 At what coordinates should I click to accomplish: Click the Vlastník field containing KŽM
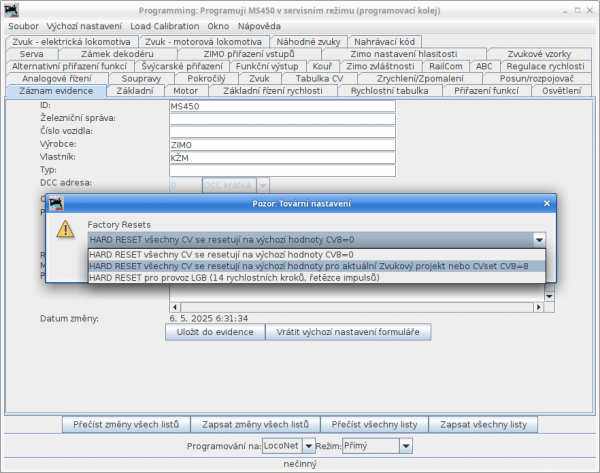[282, 157]
